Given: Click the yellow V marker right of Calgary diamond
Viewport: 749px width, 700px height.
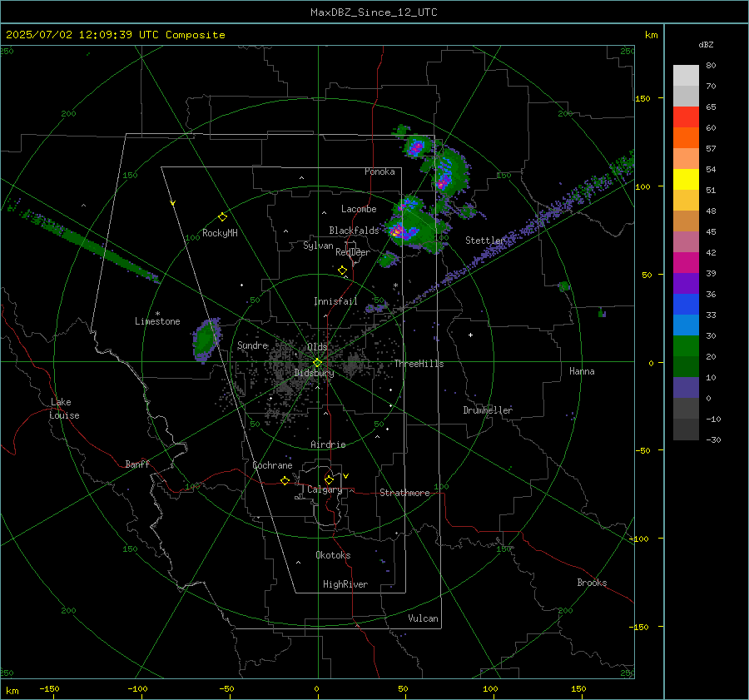Looking at the screenshot, I should click(x=345, y=476).
